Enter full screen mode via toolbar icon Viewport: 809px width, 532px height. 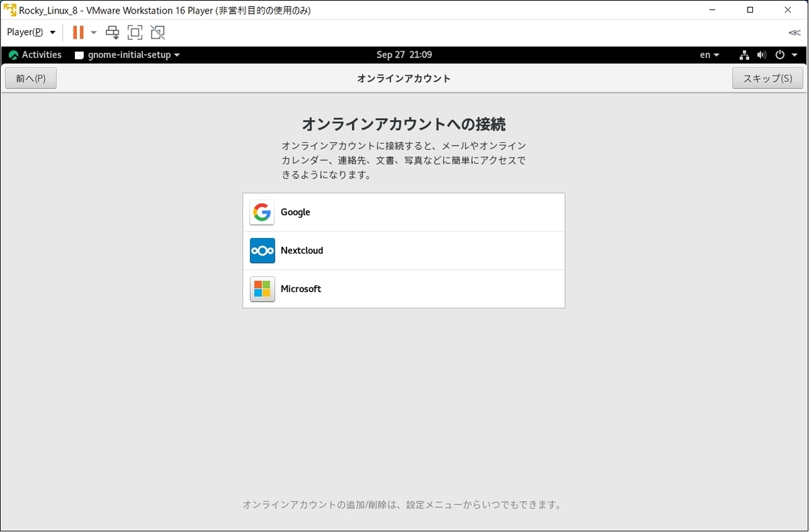(x=135, y=32)
